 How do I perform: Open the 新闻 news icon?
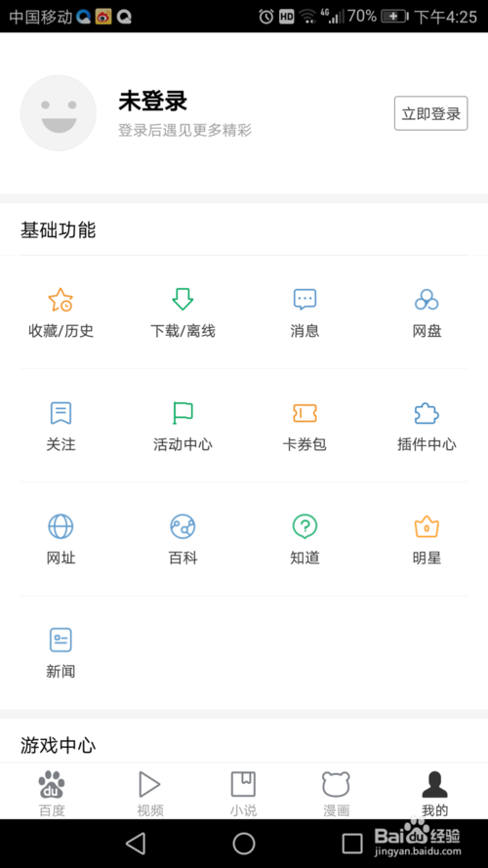pyautogui.click(x=61, y=640)
